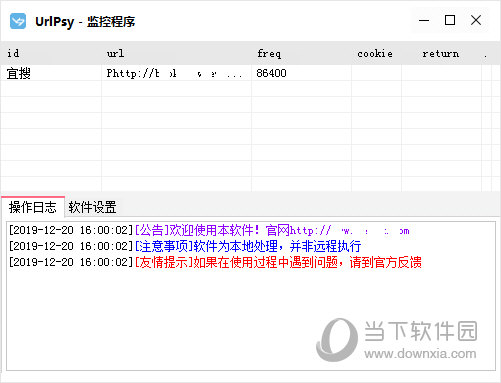Click the empty return cell for 宜搜
This screenshot has width=501, height=383.
441,73
